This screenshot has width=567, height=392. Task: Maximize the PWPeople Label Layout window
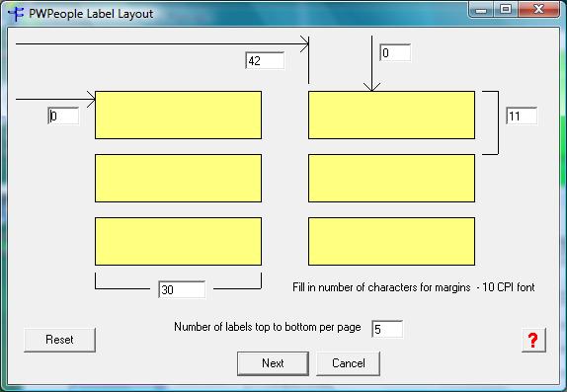(506, 10)
